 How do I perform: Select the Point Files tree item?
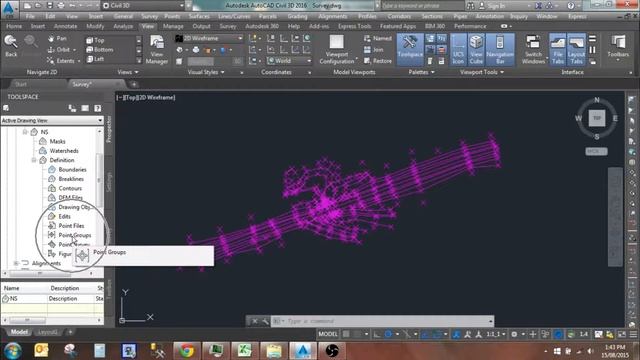point(71,226)
